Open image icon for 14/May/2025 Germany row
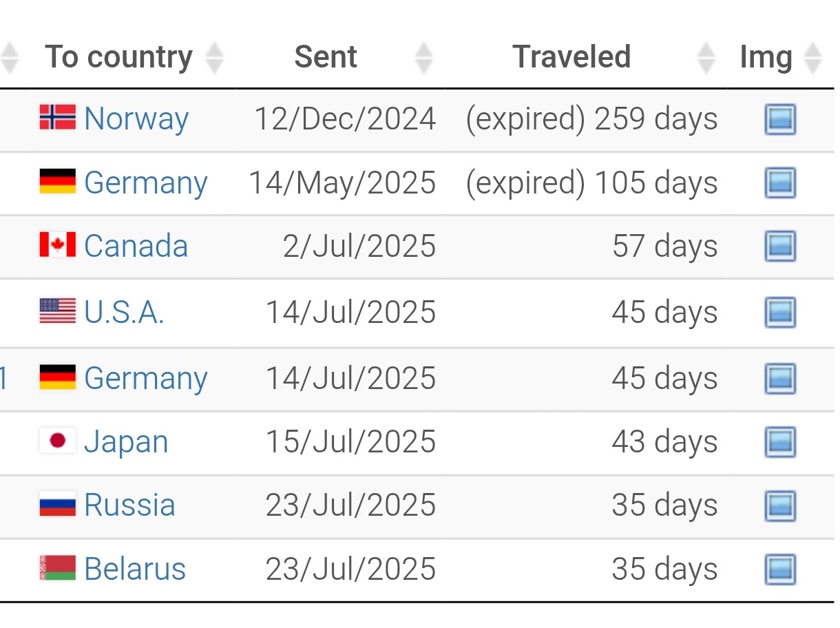 pyautogui.click(x=780, y=183)
